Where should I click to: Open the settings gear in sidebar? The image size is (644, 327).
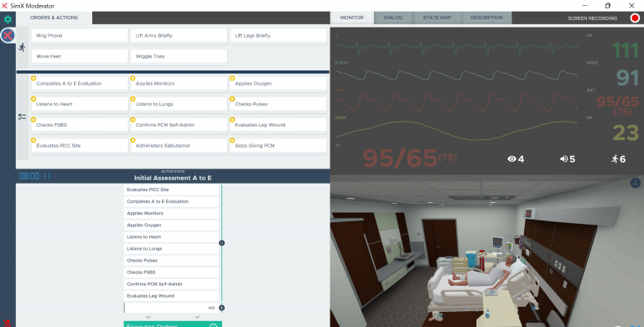[x=8, y=19]
